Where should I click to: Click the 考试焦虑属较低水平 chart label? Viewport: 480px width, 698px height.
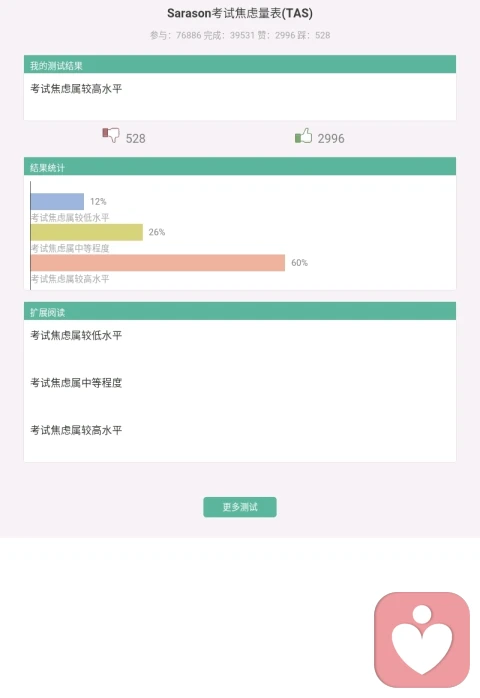(70, 217)
